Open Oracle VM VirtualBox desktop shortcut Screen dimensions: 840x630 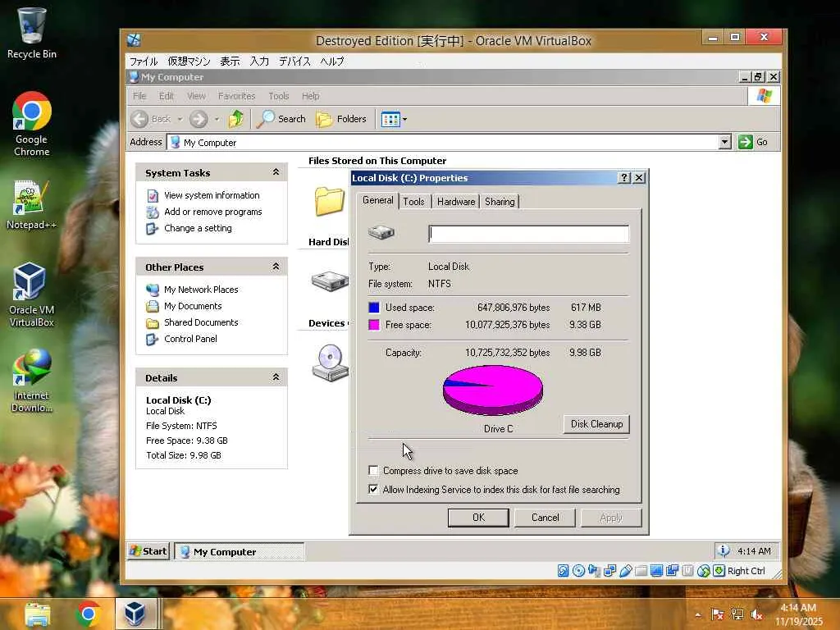point(31,294)
